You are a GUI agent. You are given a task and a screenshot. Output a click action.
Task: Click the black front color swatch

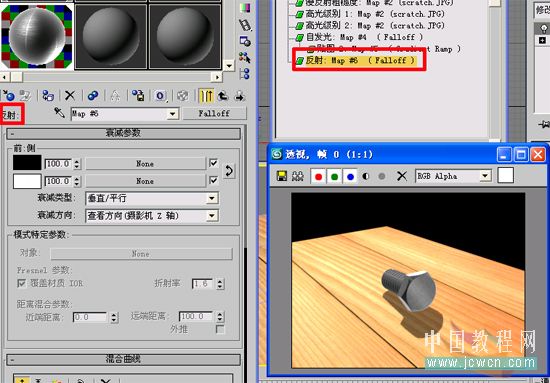point(27,163)
